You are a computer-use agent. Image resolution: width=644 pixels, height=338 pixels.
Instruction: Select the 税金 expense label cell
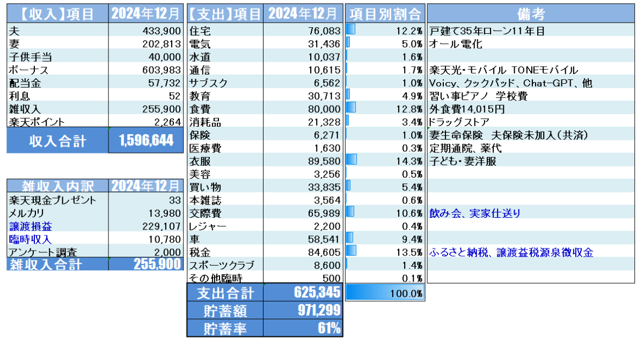pyautogui.click(x=224, y=252)
